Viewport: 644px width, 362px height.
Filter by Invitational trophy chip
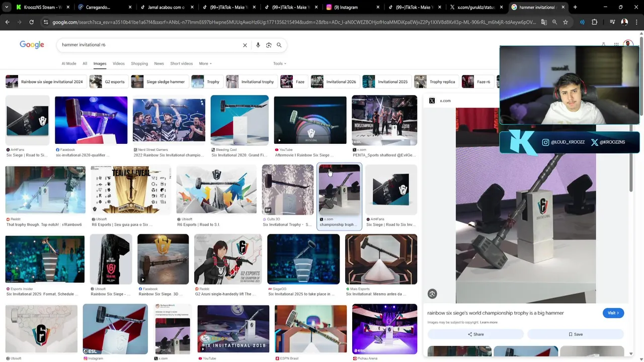(x=251, y=81)
